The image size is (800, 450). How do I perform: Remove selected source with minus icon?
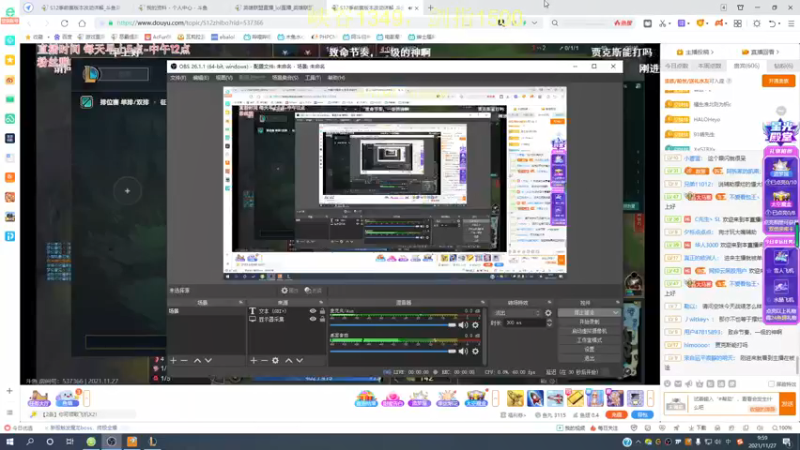point(265,359)
